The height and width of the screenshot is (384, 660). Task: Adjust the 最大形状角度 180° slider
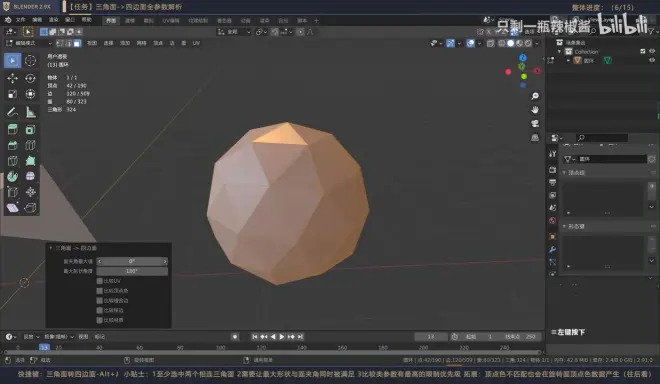132,271
